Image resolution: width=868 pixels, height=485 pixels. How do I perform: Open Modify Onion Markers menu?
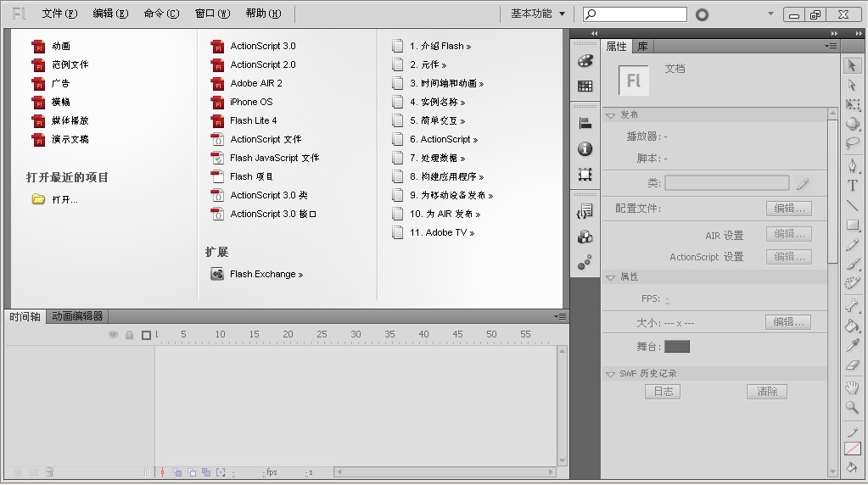[x=221, y=472]
